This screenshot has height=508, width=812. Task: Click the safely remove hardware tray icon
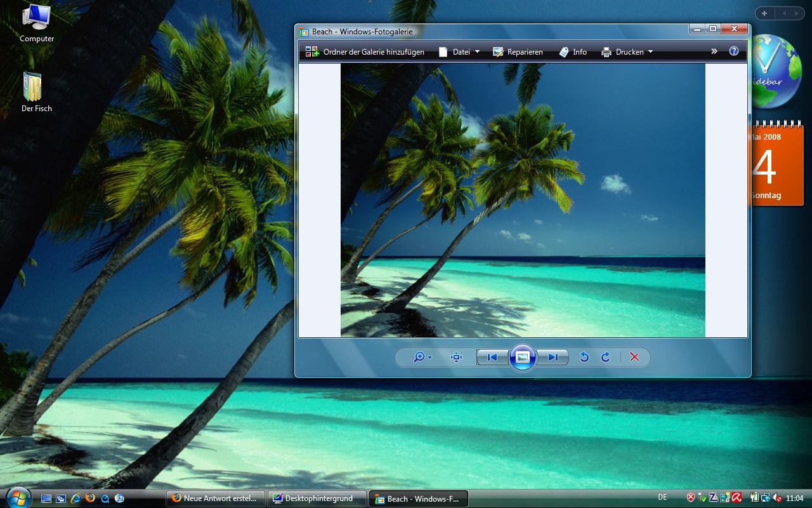click(x=702, y=498)
